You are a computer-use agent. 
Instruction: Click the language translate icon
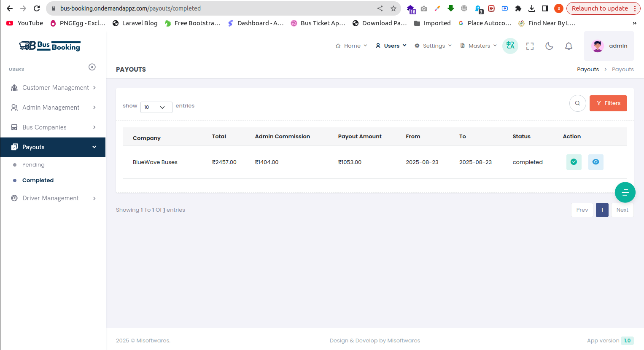(x=510, y=46)
